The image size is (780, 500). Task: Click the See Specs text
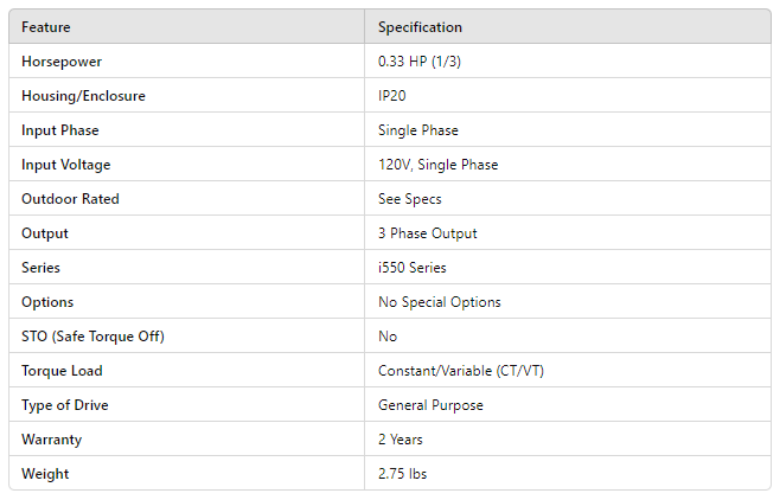click(409, 199)
